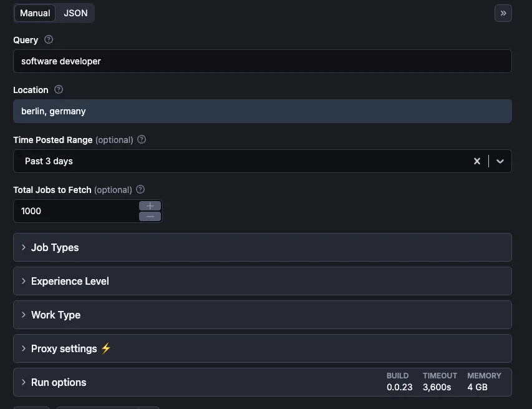Screen dimensions: 532x409
Task: Open the Location help tooltip icon
Action: tap(59, 89)
